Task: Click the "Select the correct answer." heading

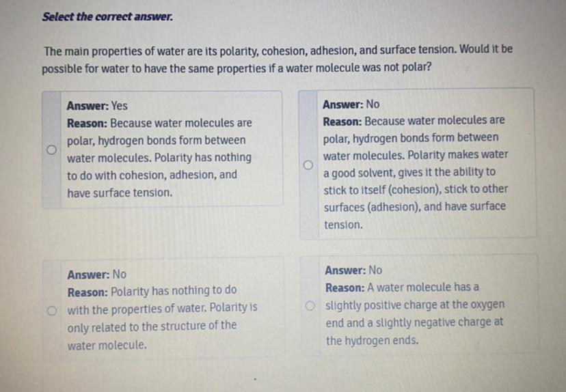Action: (107, 16)
